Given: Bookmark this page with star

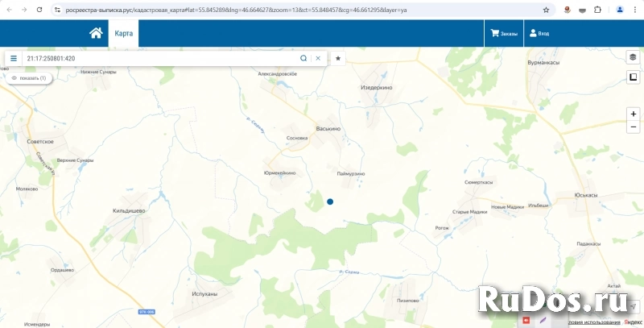Looking at the screenshot, I should coord(546,10).
